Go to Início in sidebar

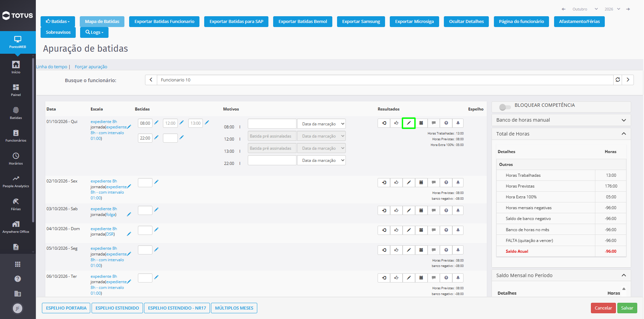pyautogui.click(x=16, y=67)
